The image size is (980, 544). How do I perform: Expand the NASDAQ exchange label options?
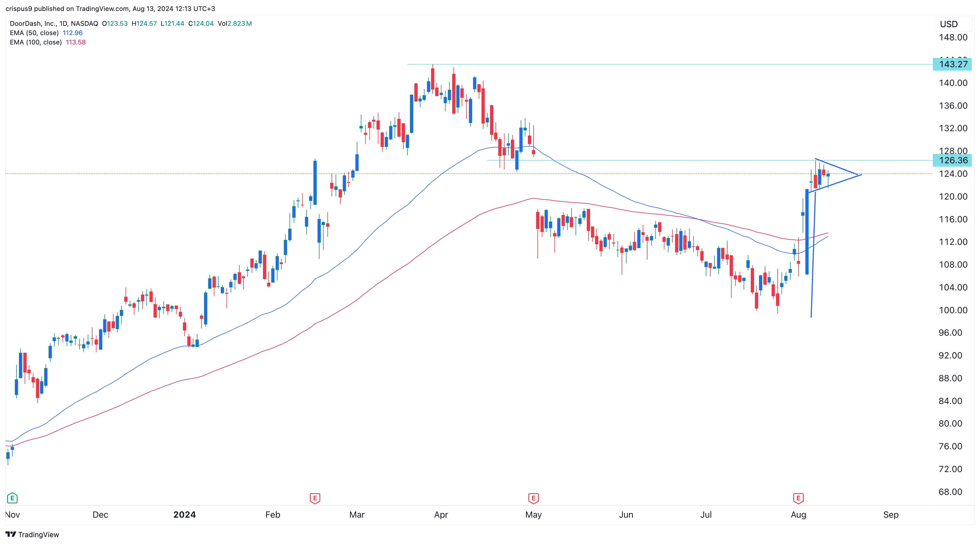84,23
